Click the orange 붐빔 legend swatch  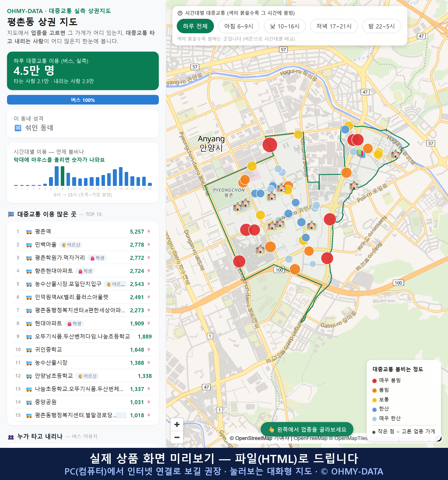point(374,390)
